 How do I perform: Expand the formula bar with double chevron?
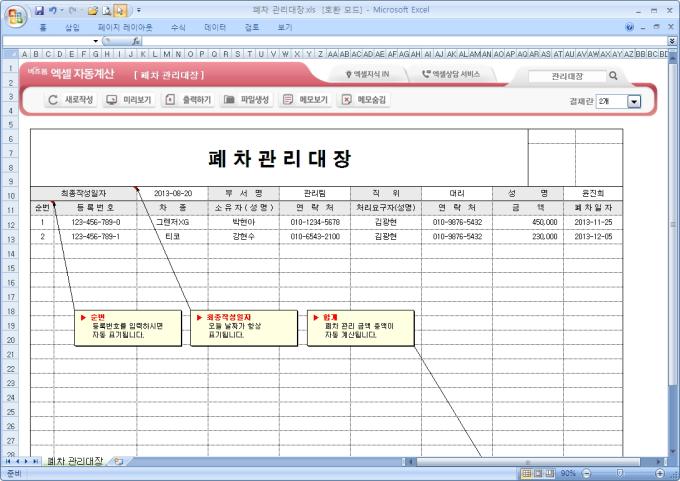pyautogui.click(x=672, y=41)
